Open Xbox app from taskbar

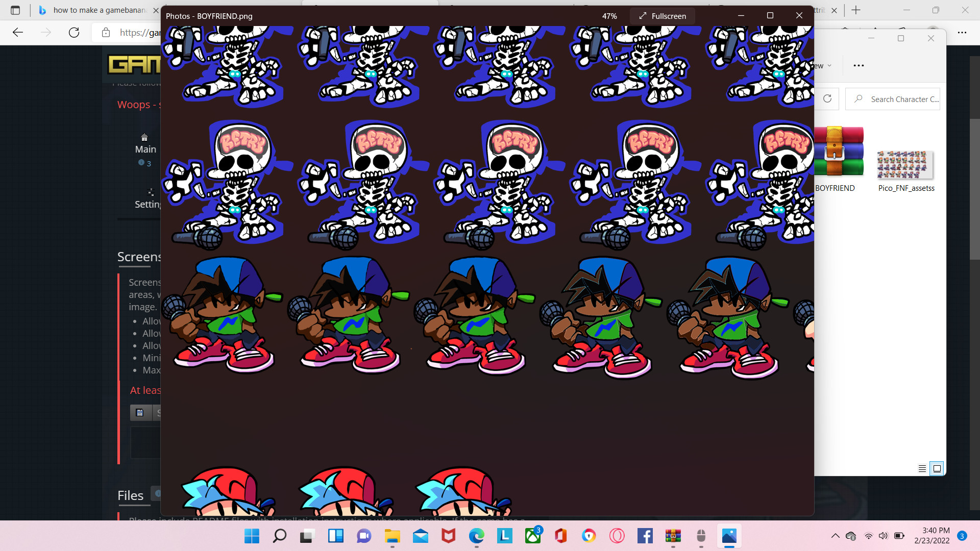533,536
